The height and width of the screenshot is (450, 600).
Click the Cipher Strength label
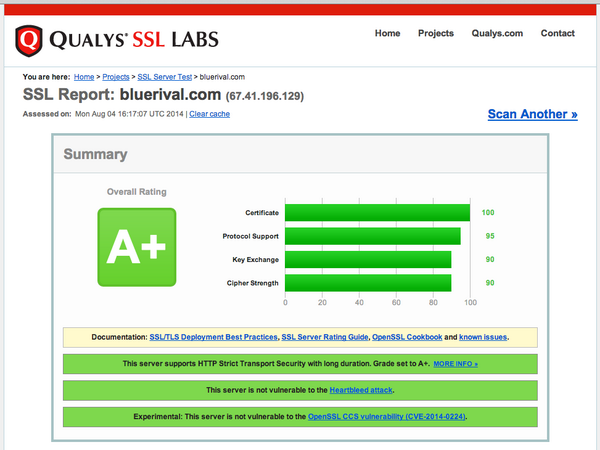coord(253,283)
